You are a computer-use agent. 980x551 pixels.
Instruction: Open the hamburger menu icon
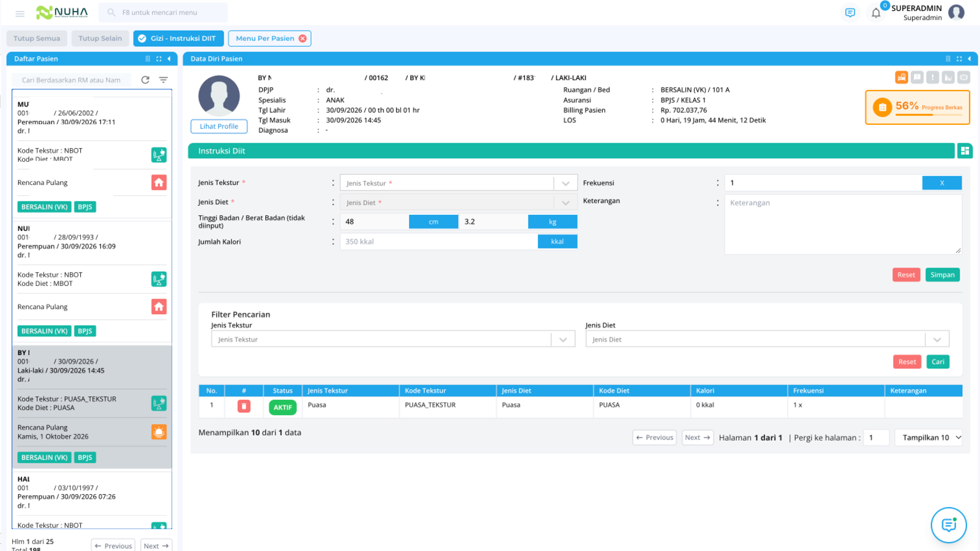point(20,13)
